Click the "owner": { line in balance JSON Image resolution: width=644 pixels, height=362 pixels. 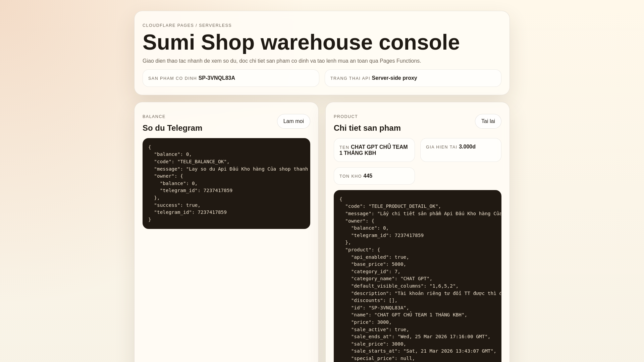[x=169, y=176]
